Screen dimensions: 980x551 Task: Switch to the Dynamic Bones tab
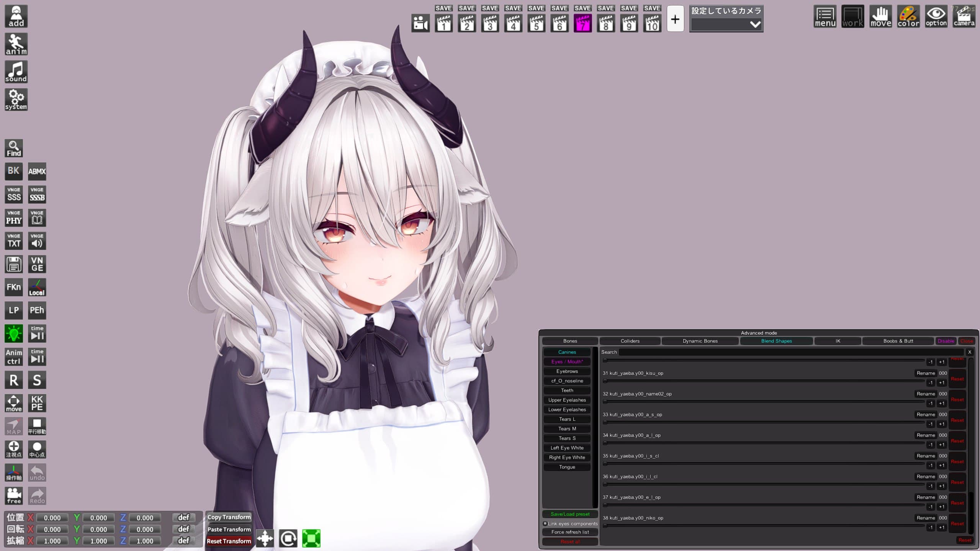click(700, 341)
